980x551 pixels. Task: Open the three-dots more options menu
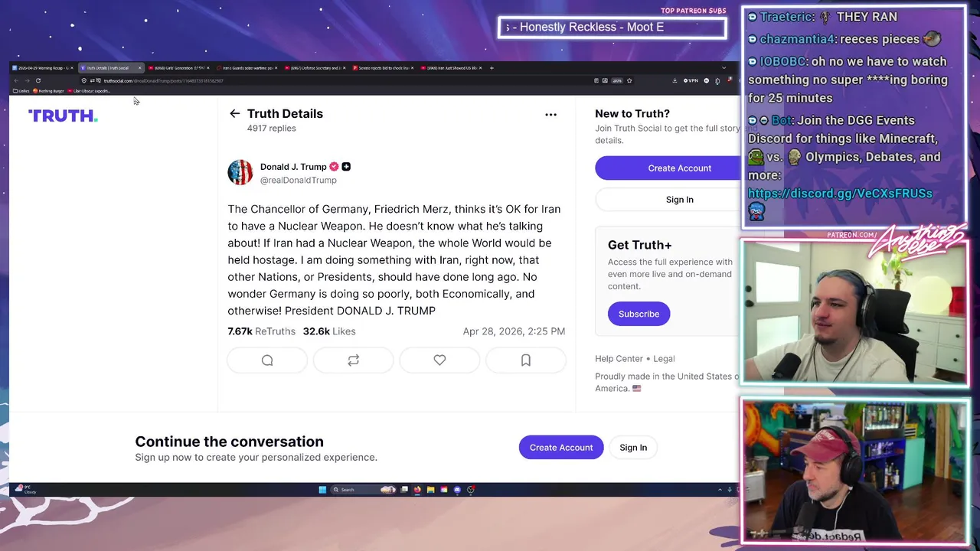pos(550,114)
